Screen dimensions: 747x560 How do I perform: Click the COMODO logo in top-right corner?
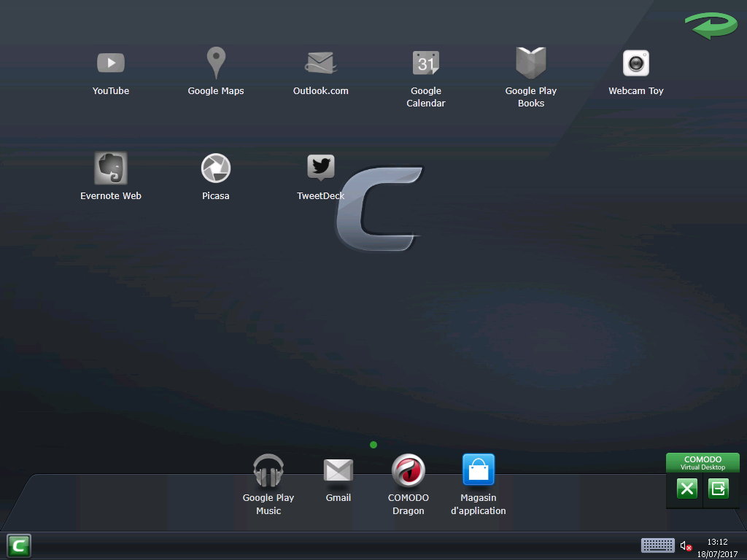(x=711, y=26)
